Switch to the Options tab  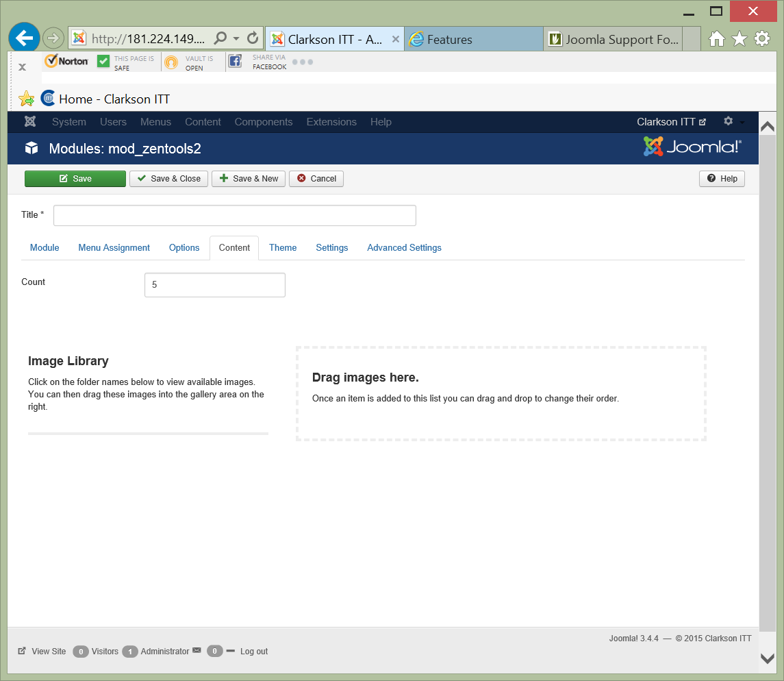pyautogui.click(x=184, y=248)
